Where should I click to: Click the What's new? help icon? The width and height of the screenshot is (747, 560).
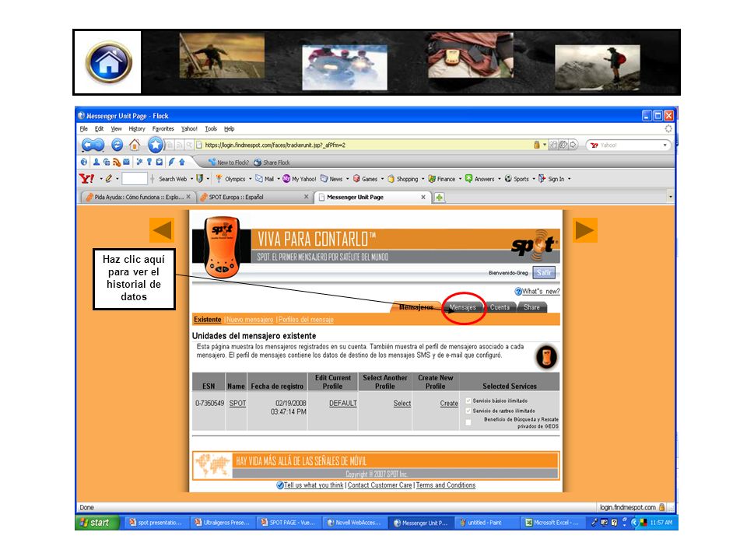(x=518, y=292)
